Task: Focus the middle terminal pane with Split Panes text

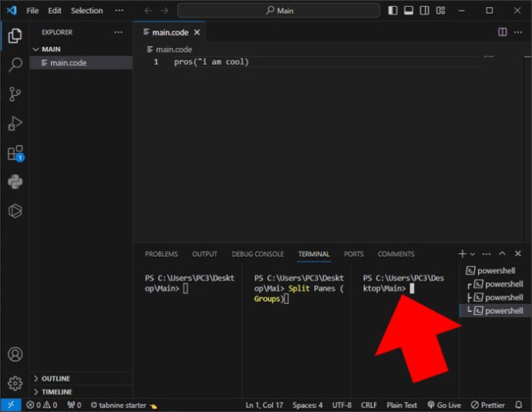Action: [299, 289]
